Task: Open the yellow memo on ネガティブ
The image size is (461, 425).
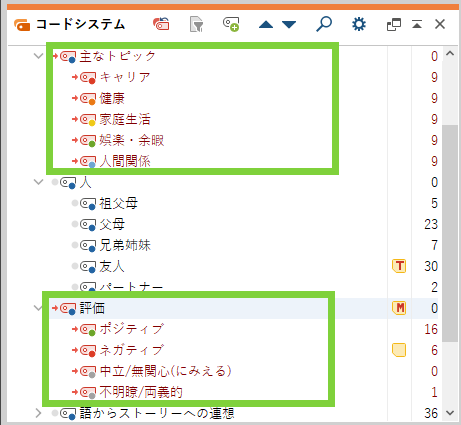Action: [399, 350]
